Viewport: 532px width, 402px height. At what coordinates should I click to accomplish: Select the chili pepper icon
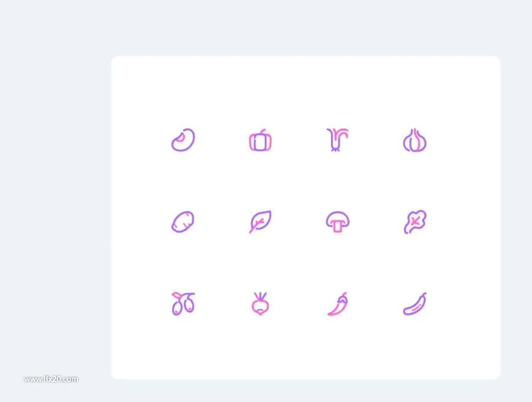click(x=338, y=304)
